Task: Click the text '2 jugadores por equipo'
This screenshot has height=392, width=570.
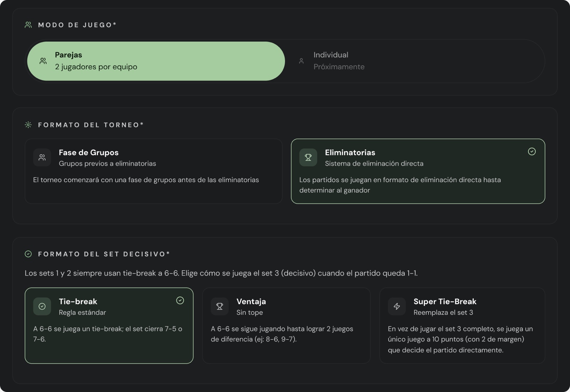Action: tap(96, 67)
